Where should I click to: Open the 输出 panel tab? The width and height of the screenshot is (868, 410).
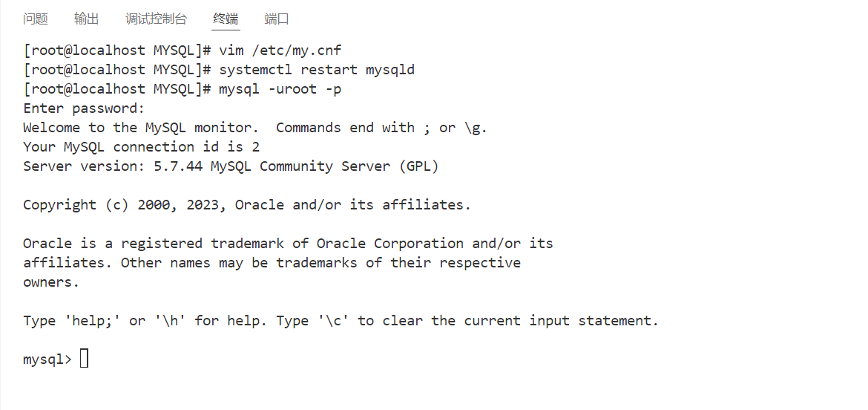coord(86,19)
